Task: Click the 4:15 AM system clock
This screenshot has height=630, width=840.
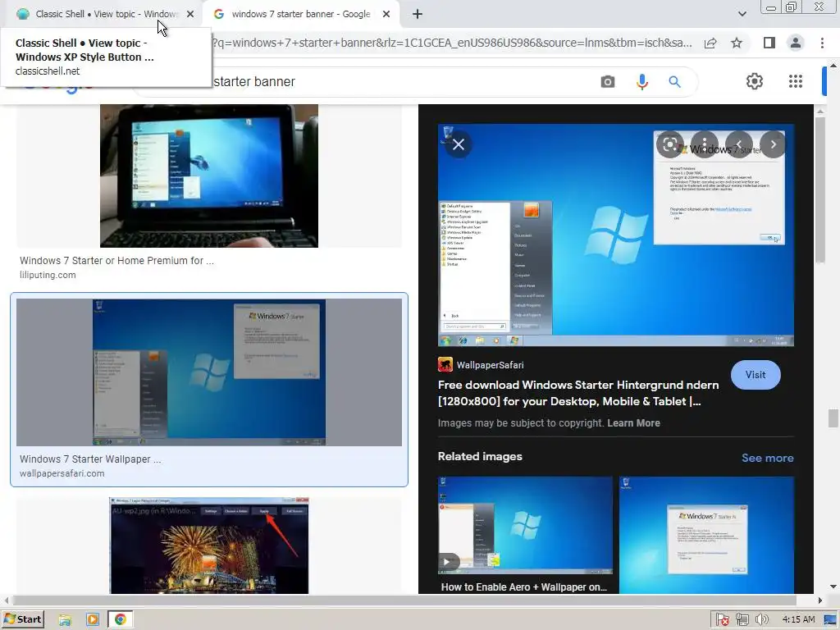Action: pos(797,620)
